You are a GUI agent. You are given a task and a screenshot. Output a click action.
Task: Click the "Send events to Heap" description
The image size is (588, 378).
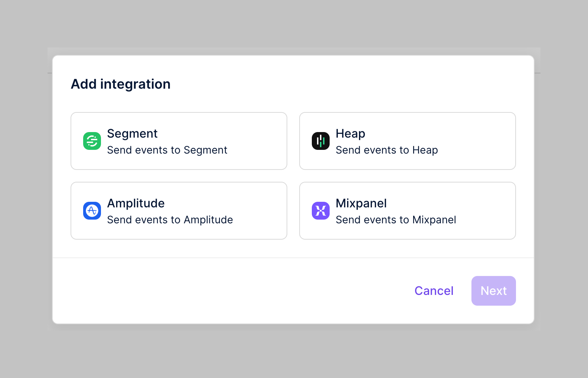[x=386, y=150]
